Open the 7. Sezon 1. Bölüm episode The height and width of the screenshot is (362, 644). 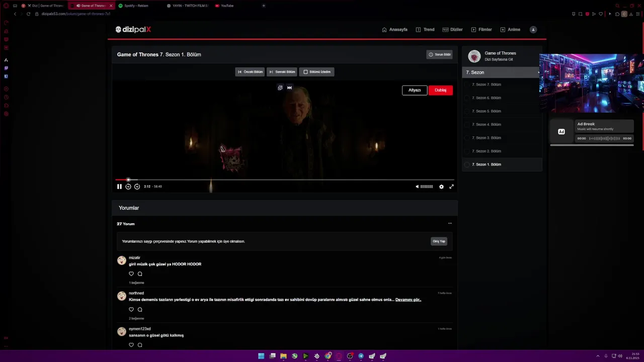point(502,164)
